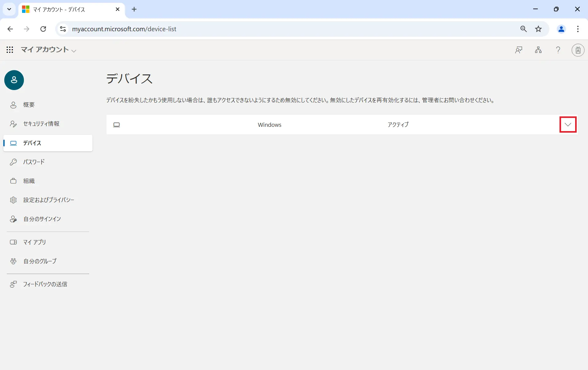Image resolution: width=588 pixels, height=370 pixels.
Task: Go to 概要 in the sidebar
Action: (x=29, y=105)
